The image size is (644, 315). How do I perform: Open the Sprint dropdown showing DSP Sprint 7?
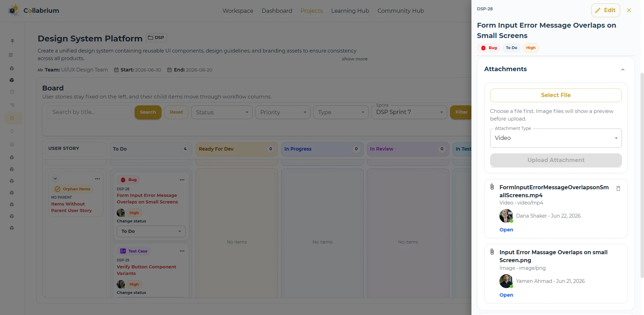[409, 112]
